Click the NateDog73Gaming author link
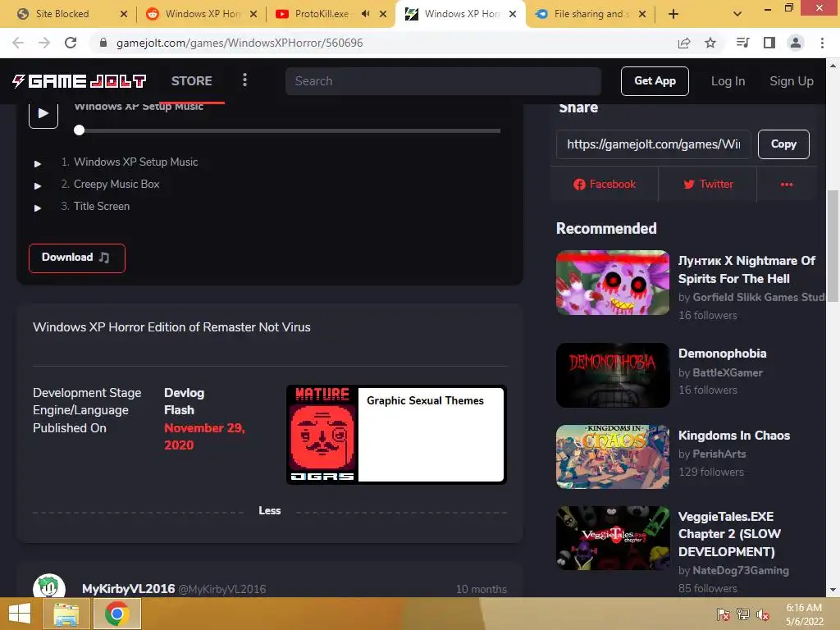 (x=741, y=571)
